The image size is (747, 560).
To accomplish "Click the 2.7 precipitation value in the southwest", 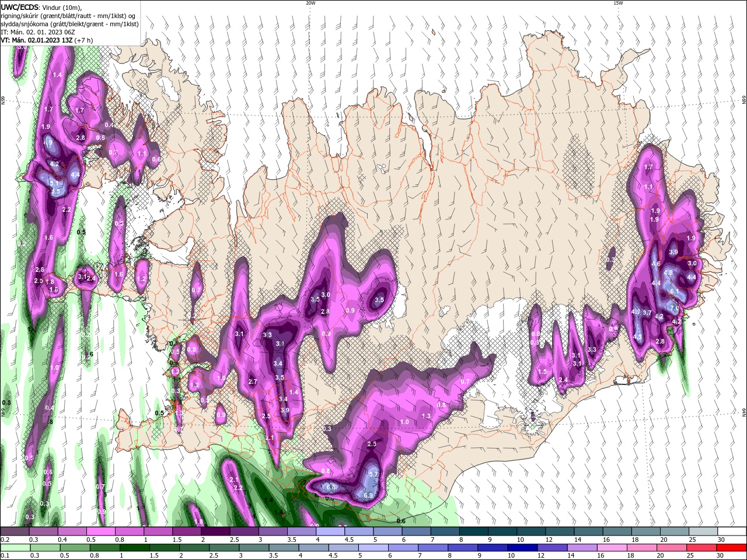I will pyautogui.click(x=253, y=381).
